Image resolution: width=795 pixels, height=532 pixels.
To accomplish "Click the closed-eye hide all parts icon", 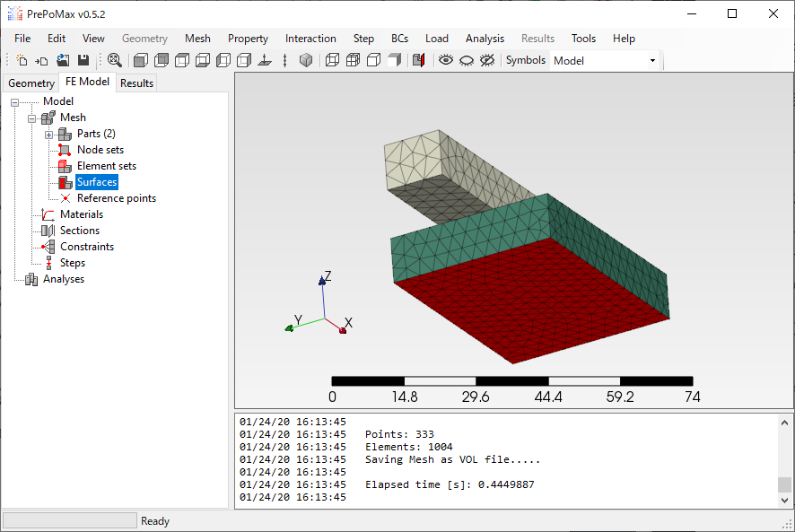I will pyautogui.click(x=467, y=60).
